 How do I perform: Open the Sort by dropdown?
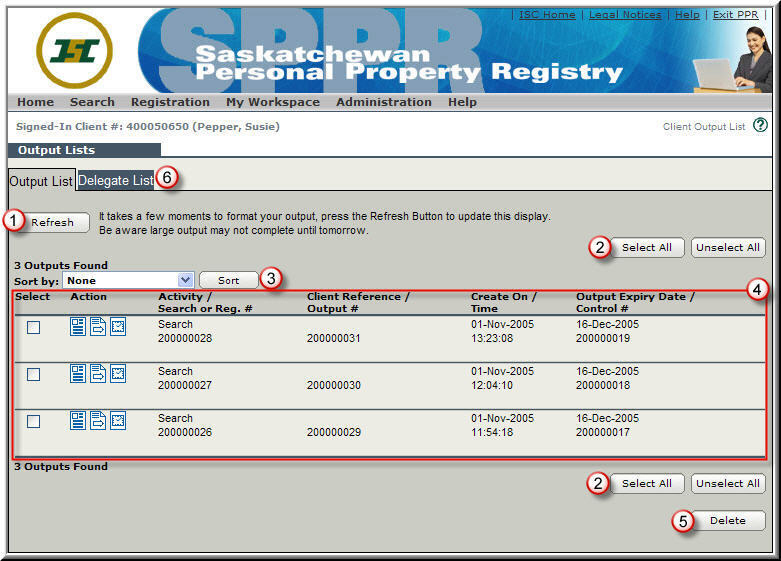click(x=128, y=280)
